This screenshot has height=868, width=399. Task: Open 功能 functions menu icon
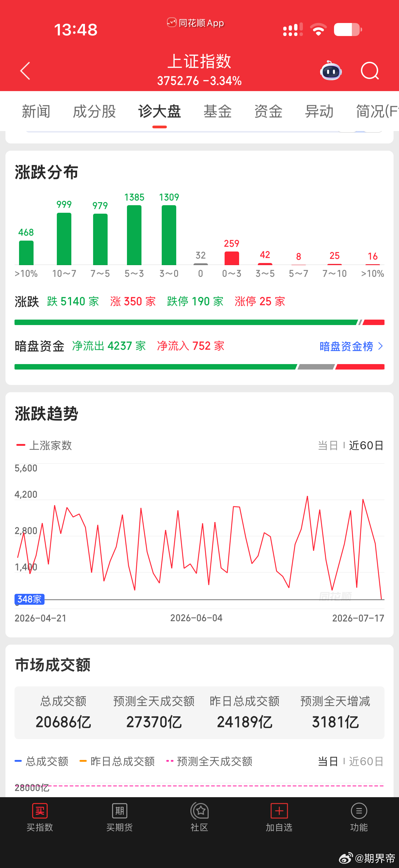[359, 817]
